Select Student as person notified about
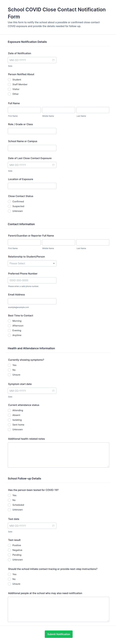The image size is (116, 644). pyautogui.click(x=9, y=79)
